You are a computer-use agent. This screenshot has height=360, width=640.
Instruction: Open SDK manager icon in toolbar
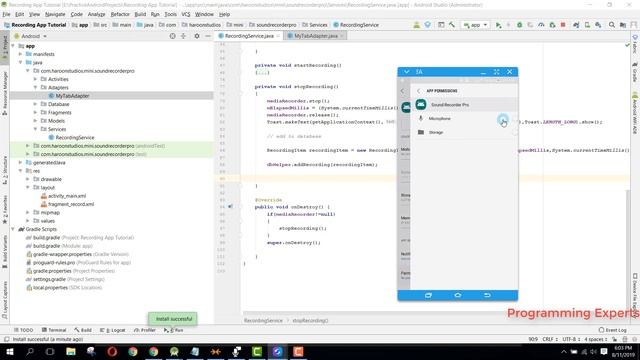(x=598, y=25)
